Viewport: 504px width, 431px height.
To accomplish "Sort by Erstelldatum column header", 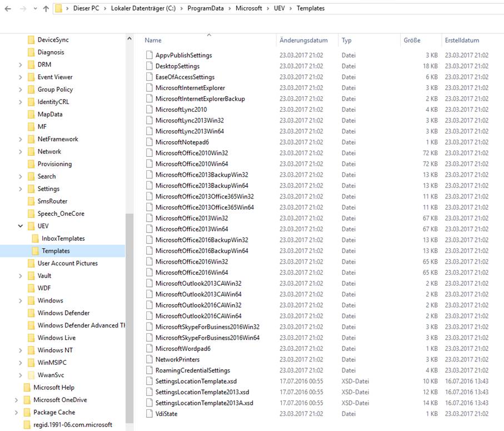I will 462,40.
